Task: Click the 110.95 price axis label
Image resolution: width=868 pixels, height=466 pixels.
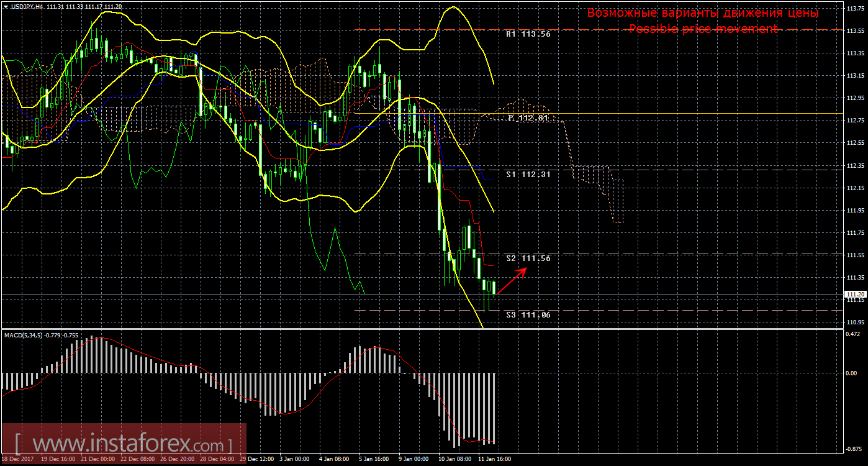Action: point(856,322)
